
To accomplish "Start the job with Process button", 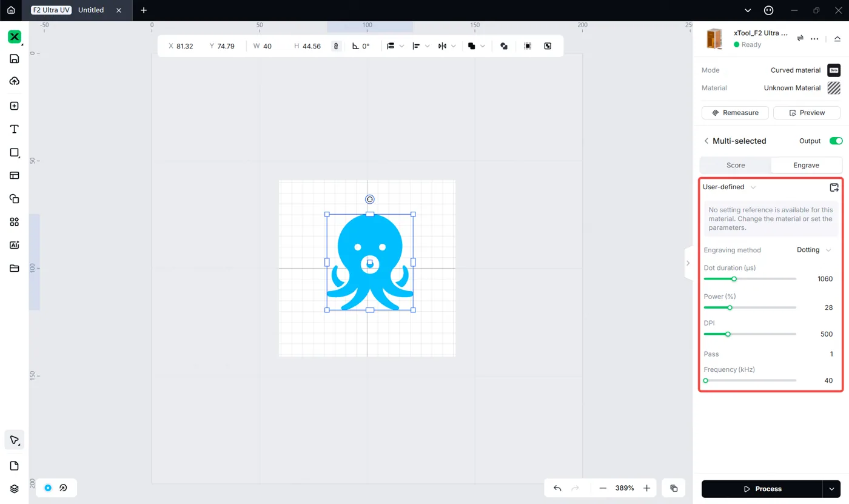I will [762, 489].
